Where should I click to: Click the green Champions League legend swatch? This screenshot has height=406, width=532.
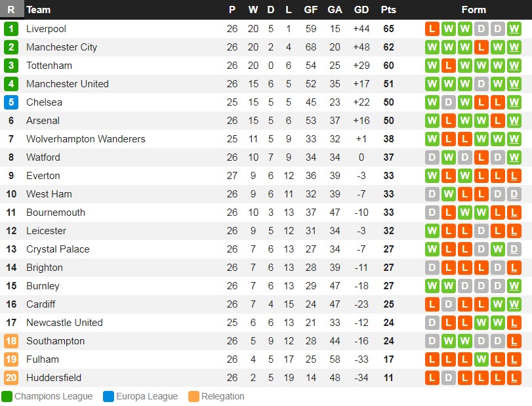point(7,396)
